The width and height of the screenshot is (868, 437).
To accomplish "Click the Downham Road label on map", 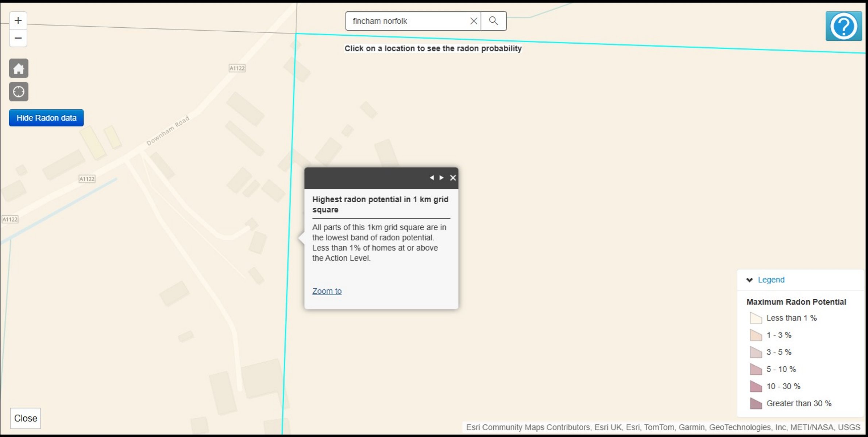I will [168, 130].
